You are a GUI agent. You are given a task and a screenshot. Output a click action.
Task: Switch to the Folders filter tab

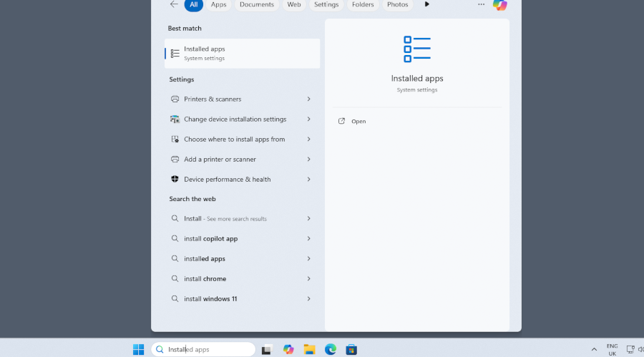pos(363,4)
